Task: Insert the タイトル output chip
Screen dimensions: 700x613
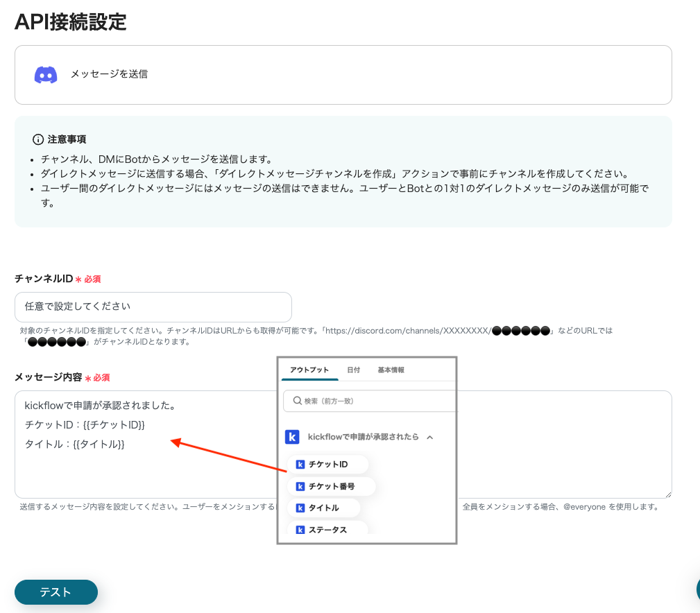Action: (x=324, y=508)
